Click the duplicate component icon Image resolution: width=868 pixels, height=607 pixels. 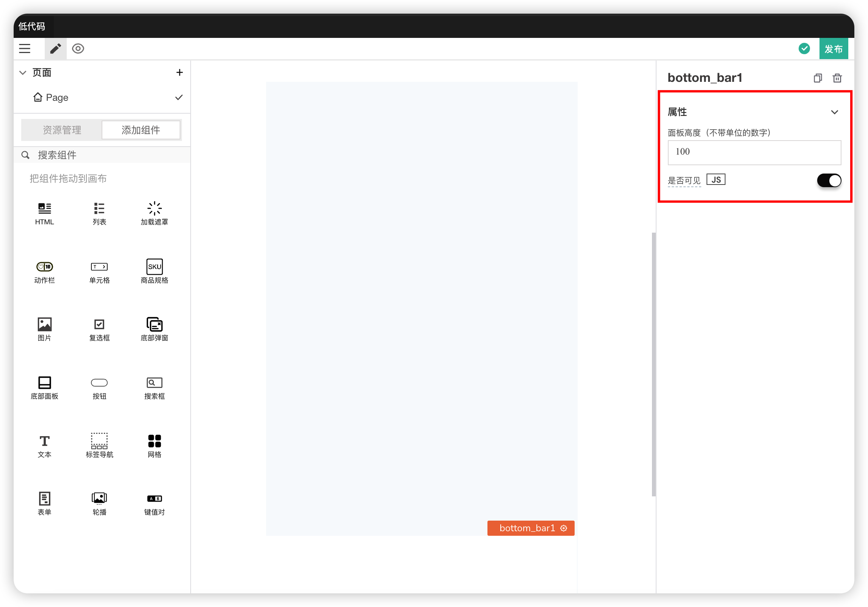[818, 78]
